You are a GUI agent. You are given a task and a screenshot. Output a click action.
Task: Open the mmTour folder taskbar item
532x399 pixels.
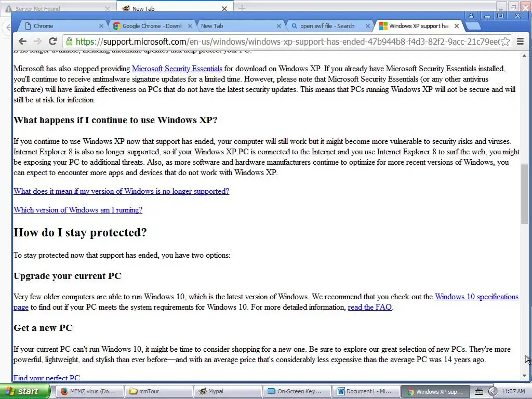[158, 391]
